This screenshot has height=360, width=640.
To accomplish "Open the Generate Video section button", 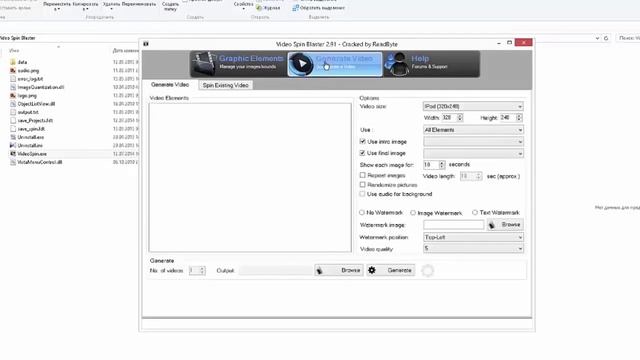I will (x=335, y=64).
